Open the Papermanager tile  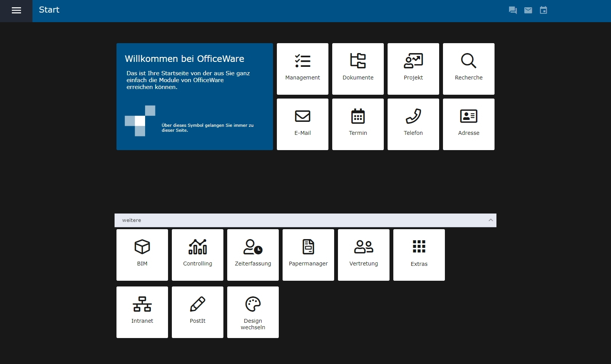308,255
